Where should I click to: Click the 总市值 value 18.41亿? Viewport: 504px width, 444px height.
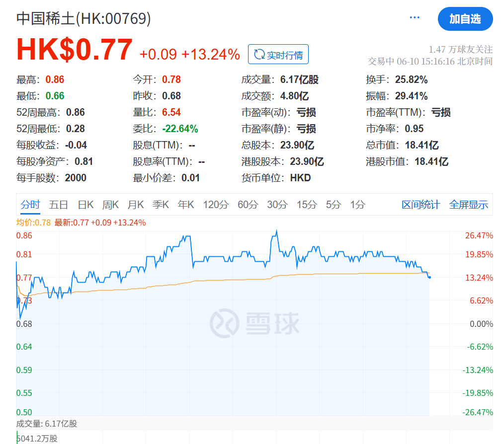[421, 145]
